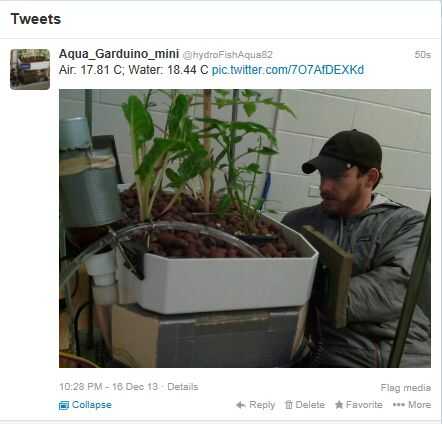The image size is (442, 424).
Task: Click the Reply text label
Action: pos(262,405)
